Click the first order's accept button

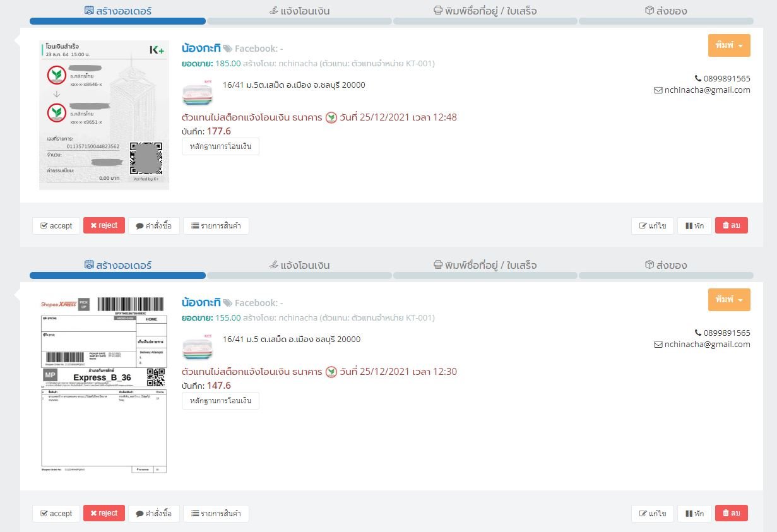tap(56, 226)
